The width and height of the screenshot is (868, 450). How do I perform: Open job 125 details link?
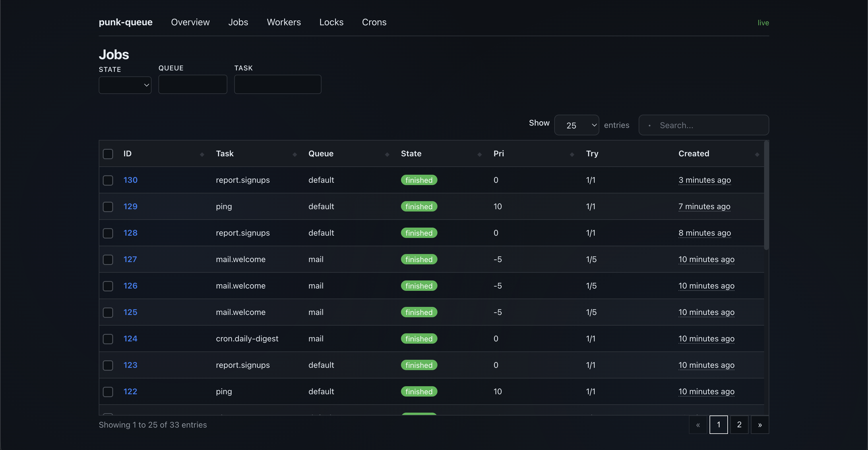pos(130,312)
